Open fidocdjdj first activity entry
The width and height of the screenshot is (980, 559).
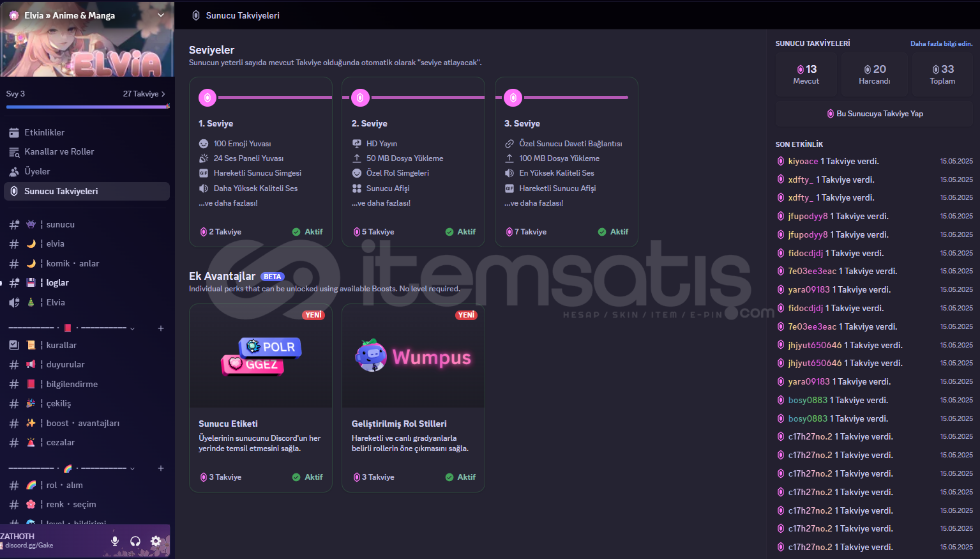click(x=806, y=253)
